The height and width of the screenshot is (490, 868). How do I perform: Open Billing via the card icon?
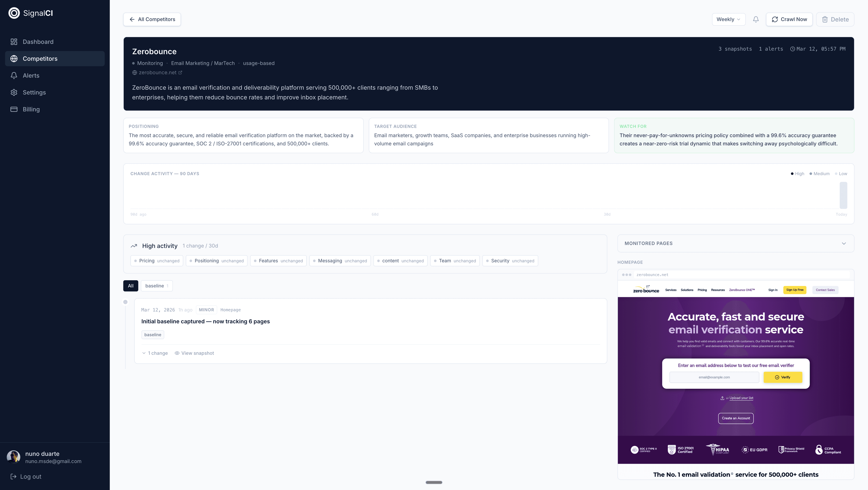pos(14,109)
